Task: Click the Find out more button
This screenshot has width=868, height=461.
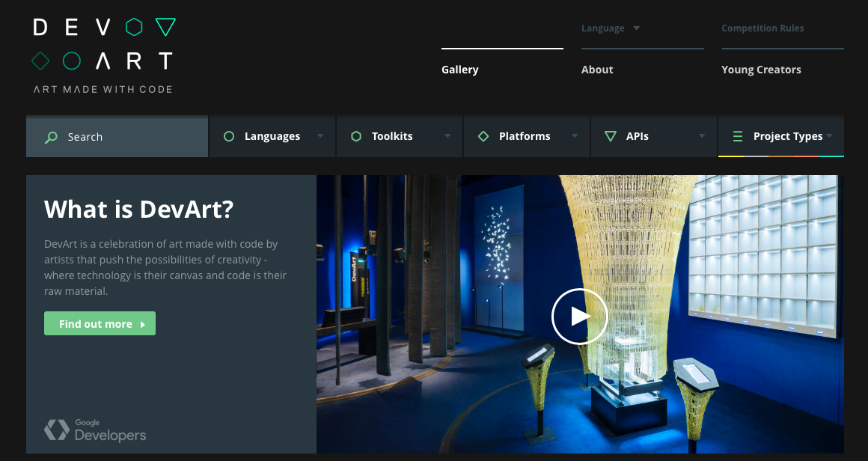Action: point(100,323)
